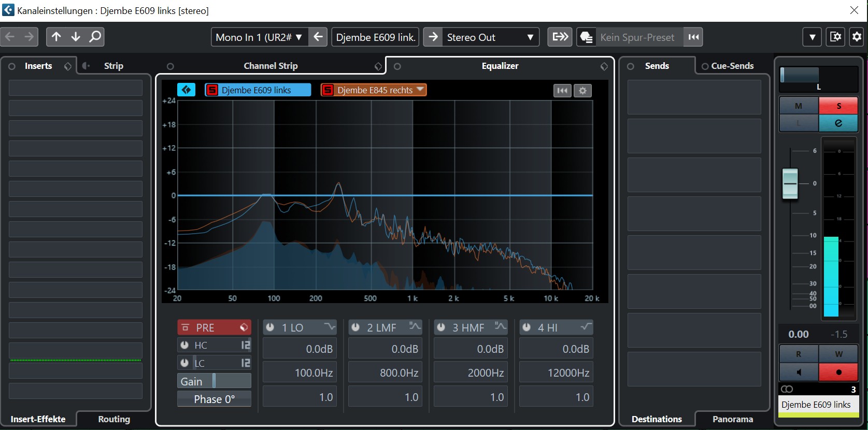The width and height of the screenshot is (868, 430).
Task: Open the Equalizer preset diamond menu
Action: coord(604,66)
